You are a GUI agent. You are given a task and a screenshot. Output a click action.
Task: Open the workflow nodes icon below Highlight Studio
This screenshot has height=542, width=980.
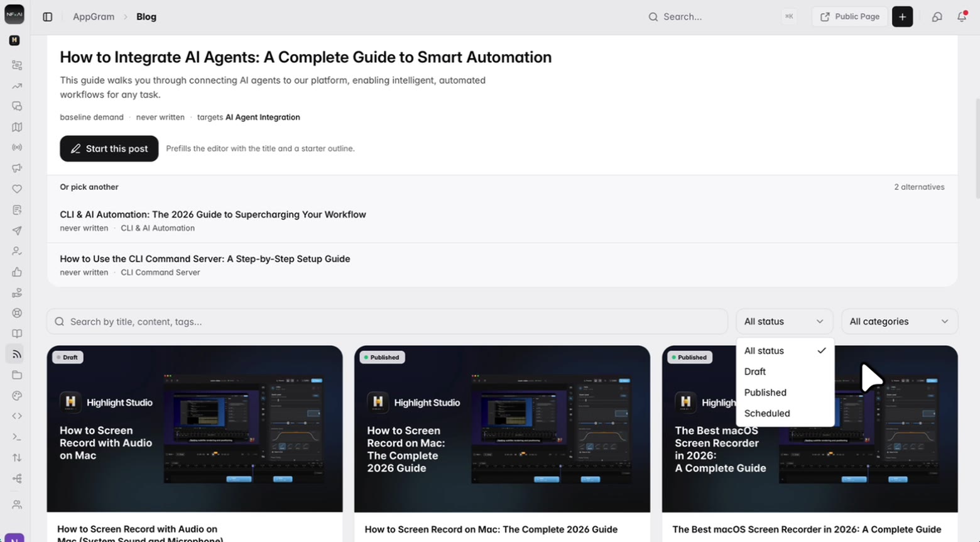(17, 65)
